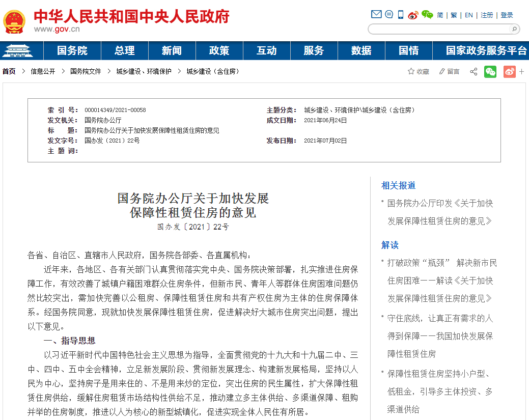Select 数据 in the navigation bar
The height and width of the screenshot is (420, 529).
tap(361, 50)
